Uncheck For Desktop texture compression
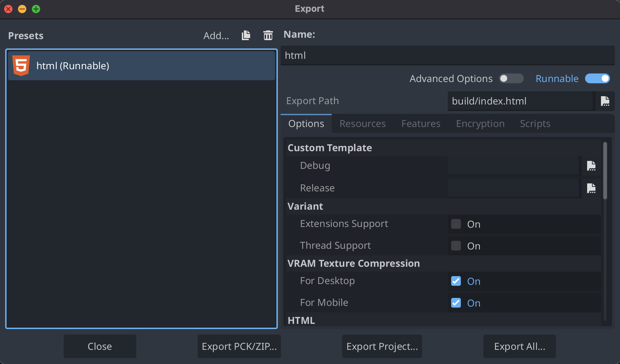This screenshot has height=364, width=620. (456, 281)
